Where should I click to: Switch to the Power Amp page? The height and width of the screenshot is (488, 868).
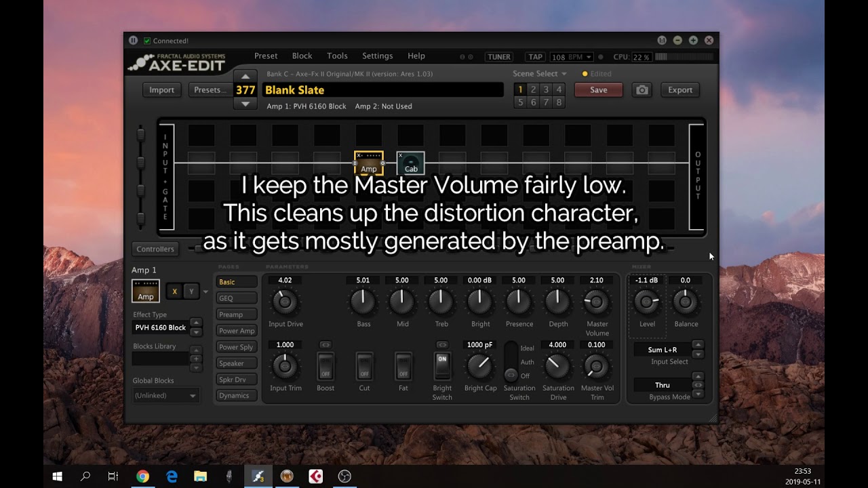pos(237,331)
